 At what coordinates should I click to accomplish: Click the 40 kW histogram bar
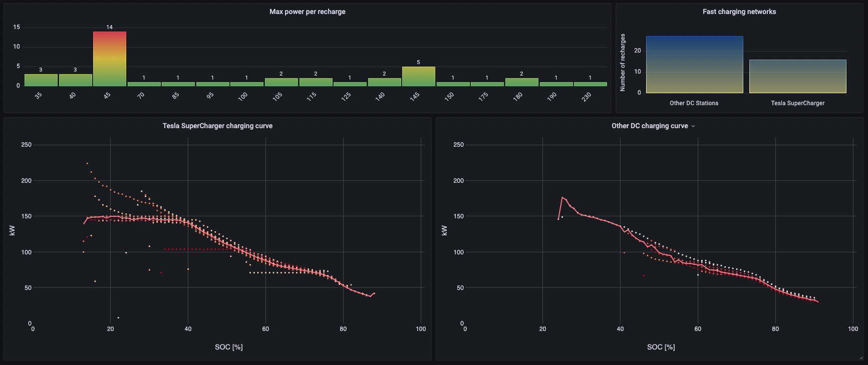coord(75,80)
